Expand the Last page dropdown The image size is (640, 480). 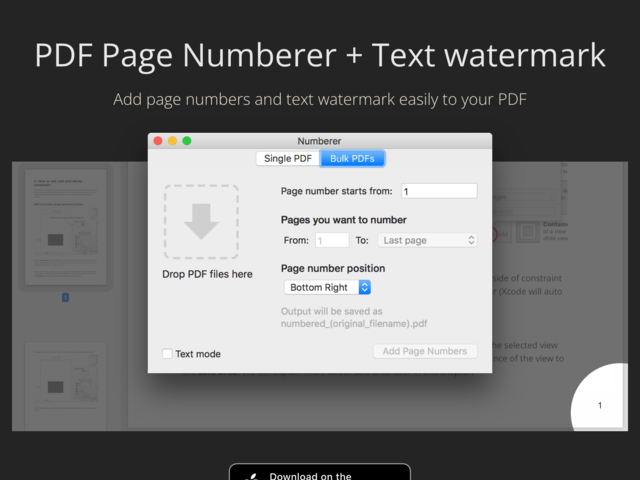pos(427,240)
